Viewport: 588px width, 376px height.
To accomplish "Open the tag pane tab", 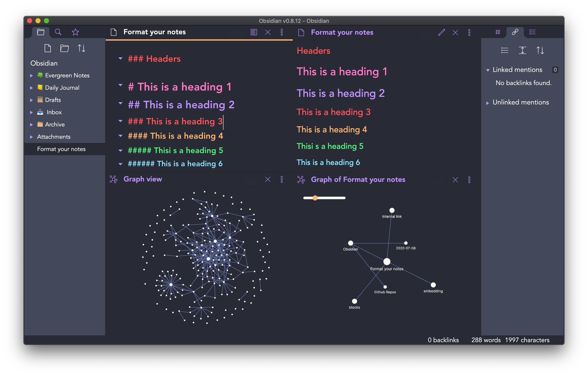I will 497,32.
